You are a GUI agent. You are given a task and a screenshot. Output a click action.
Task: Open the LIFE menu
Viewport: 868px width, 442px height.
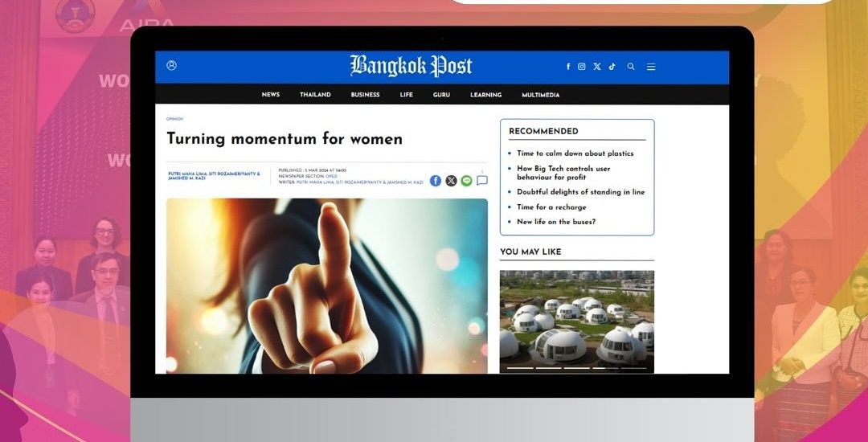407,95
